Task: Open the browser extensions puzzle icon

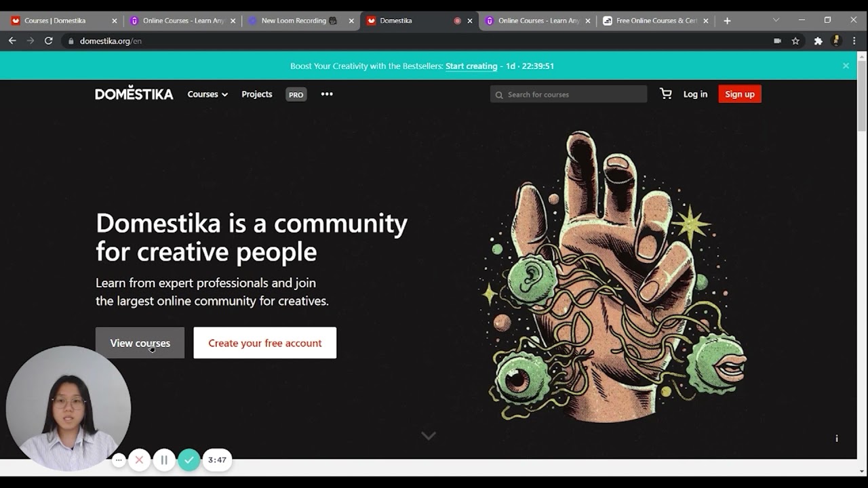Action: pyautogui.click(x=818, y=41)
